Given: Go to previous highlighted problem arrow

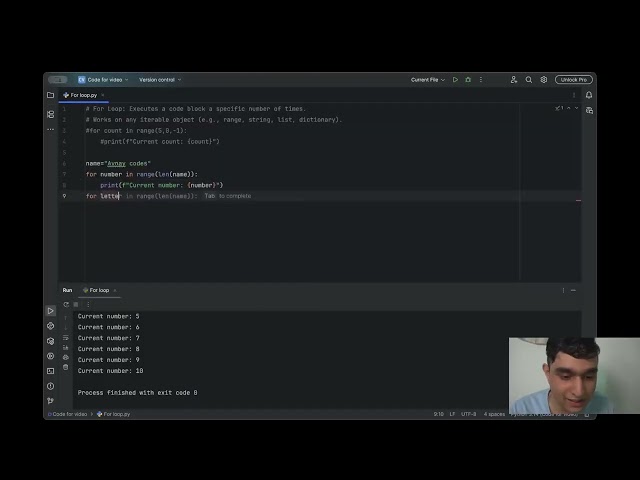Looking at the screenshot, I should click(569, 108).
